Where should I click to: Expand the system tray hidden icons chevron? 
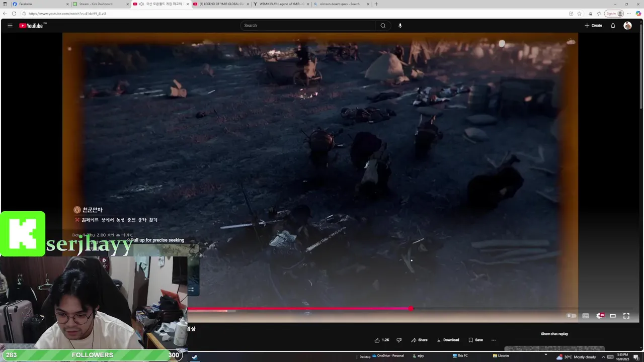pos(603,356)
